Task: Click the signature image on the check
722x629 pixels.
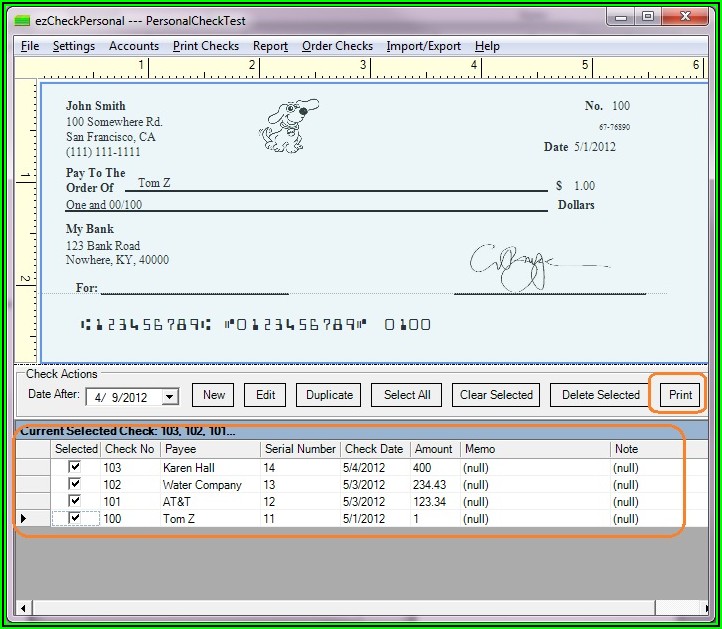Action: click(518, 264)
